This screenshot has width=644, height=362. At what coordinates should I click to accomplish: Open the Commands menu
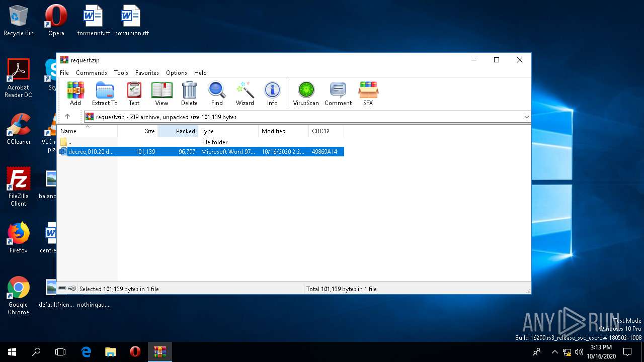point(92,73)
